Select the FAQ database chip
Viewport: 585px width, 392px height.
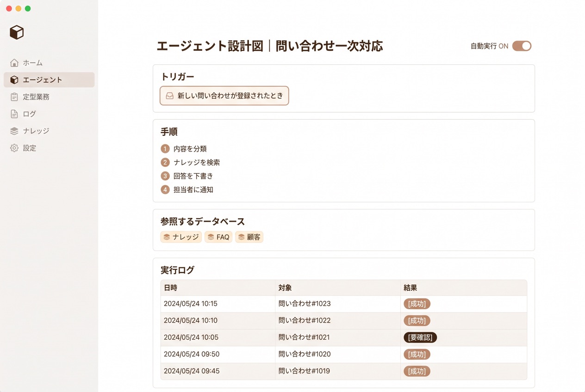click(218, 237)
